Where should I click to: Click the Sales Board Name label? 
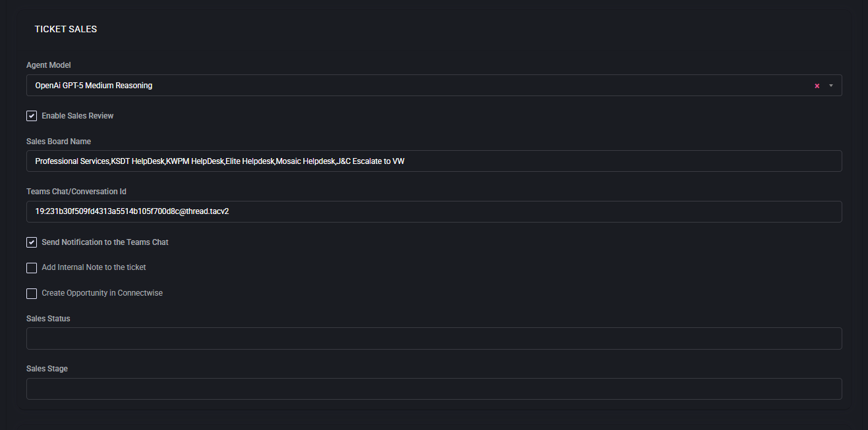[59, 142]
